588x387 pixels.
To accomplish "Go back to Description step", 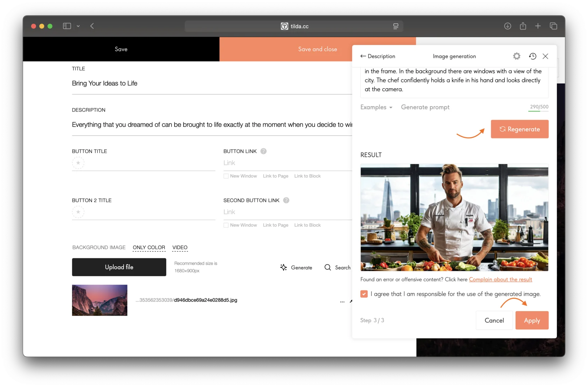I will [378, 56].
